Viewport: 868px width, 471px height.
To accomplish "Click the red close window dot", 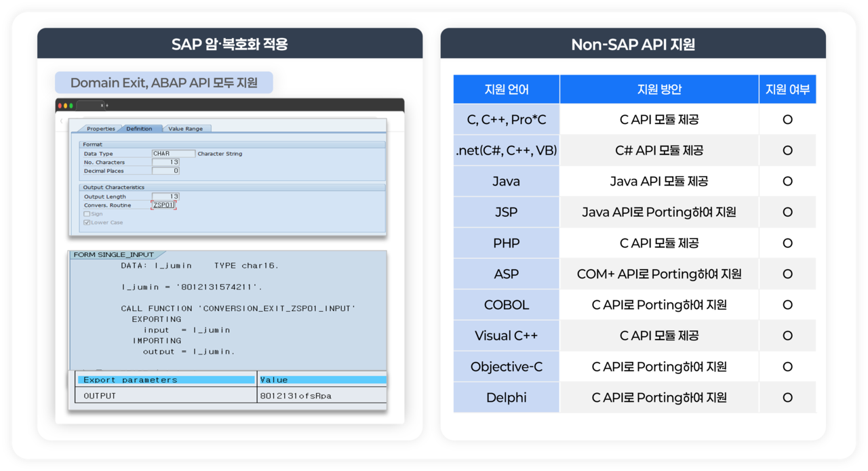I will pyautogui.click(x=60, y=106).
